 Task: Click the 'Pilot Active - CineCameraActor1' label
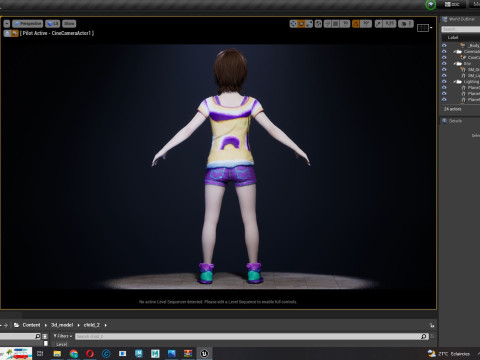57,33
